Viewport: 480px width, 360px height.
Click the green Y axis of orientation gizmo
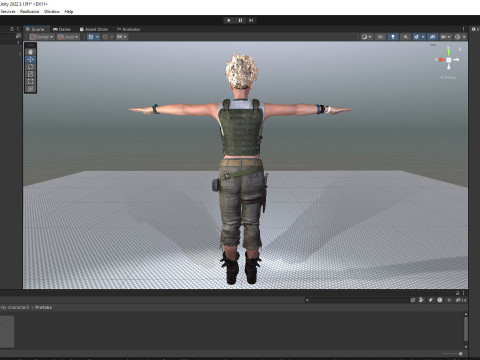(449, 51)
